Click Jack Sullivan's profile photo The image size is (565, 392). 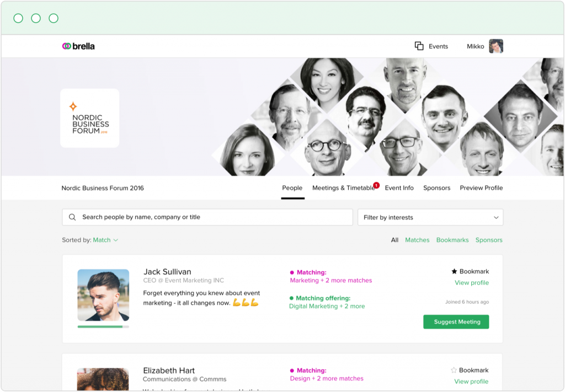pos(103,295)
